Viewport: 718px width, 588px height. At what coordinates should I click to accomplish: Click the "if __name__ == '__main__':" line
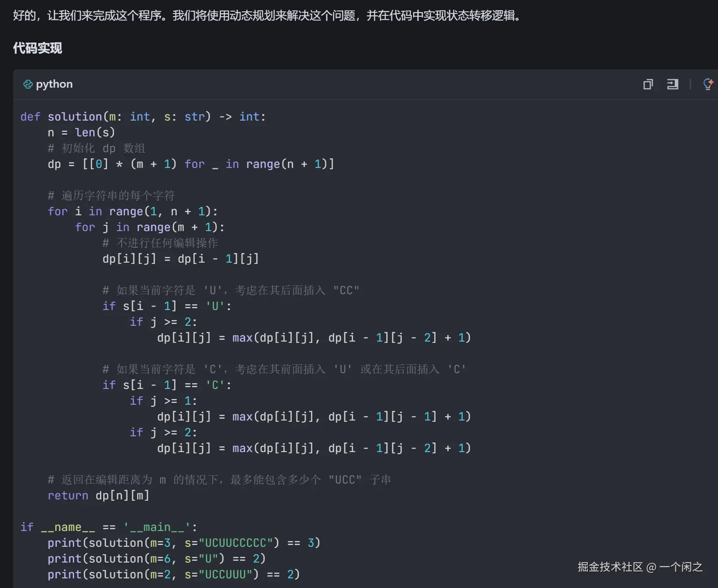[109, 527]
